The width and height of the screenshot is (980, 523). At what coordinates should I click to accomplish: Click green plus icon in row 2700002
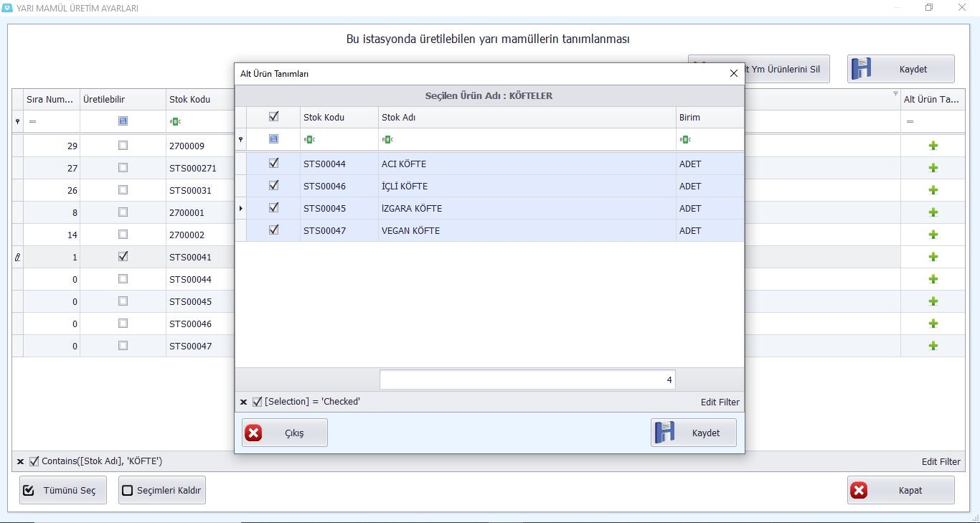933,235
